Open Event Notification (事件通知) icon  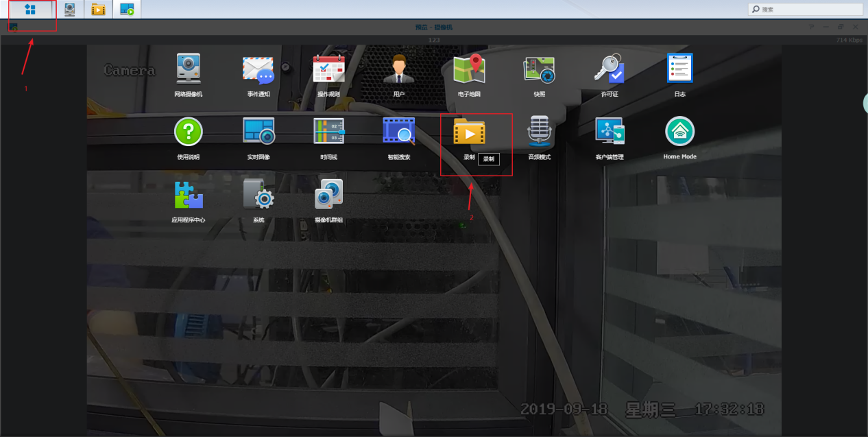[258, 69]
